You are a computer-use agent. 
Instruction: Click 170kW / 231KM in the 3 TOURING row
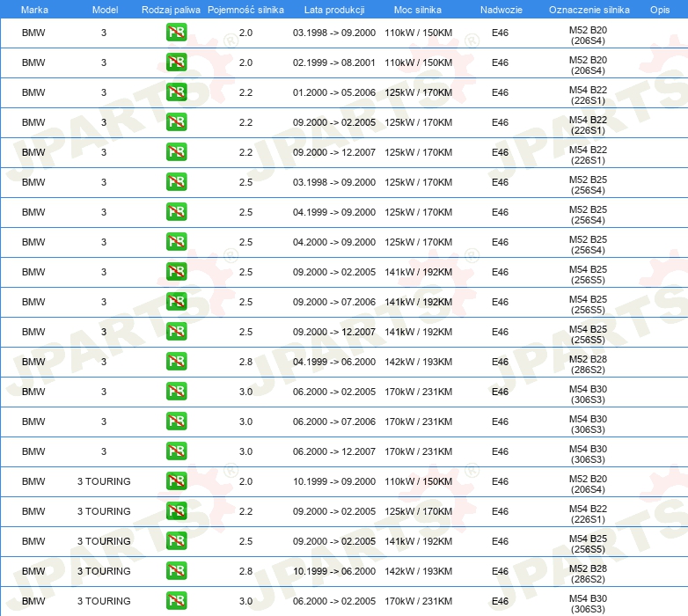click(418, 601)
